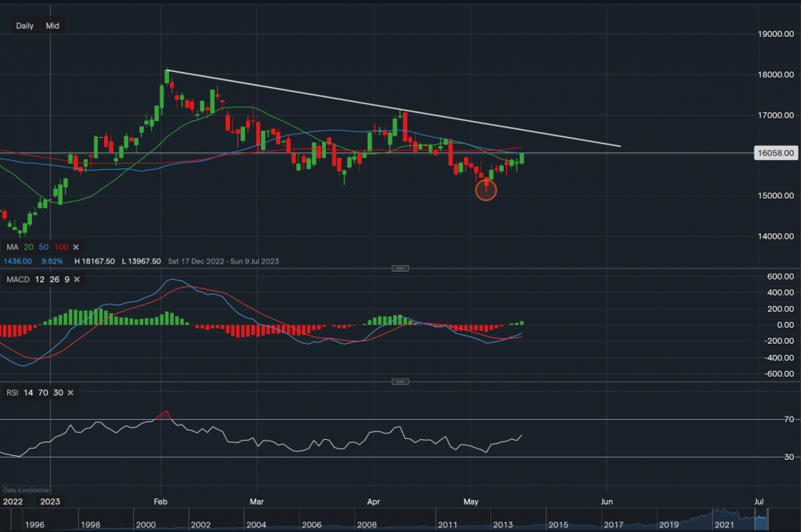Remove the RSI indicator with its X
Screen dimensions: 801x532
[70, 392]
